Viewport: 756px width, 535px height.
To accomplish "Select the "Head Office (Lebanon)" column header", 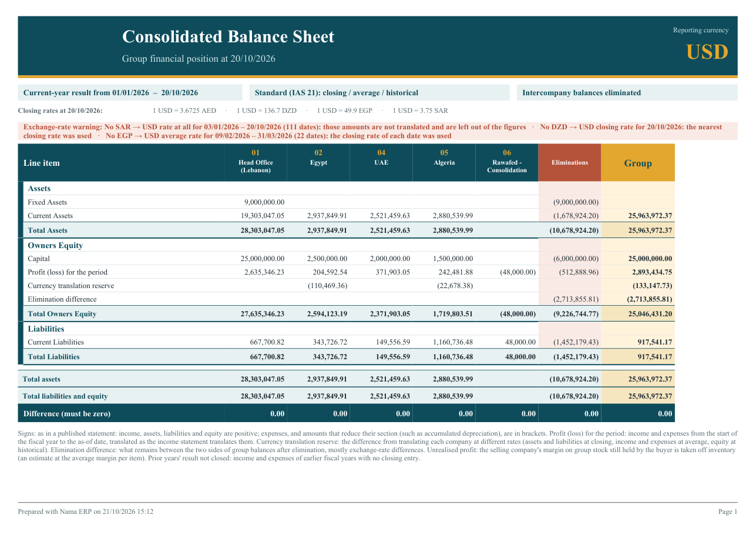I will [x=256, y=162].
